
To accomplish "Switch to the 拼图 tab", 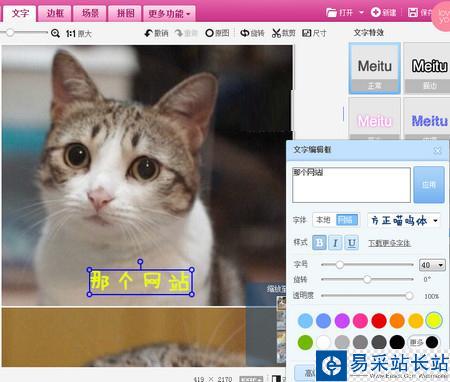I will (125, 13).
